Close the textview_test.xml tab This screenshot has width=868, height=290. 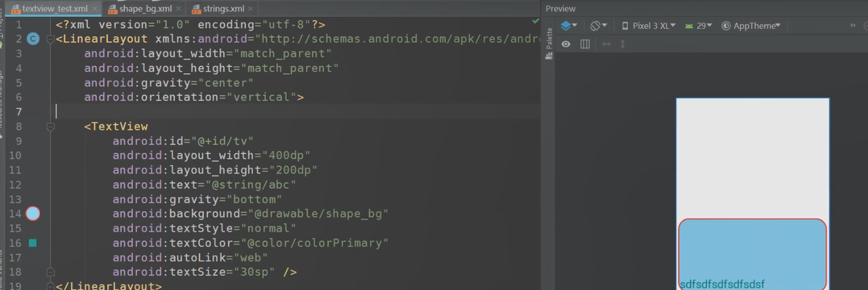point(94,9)
